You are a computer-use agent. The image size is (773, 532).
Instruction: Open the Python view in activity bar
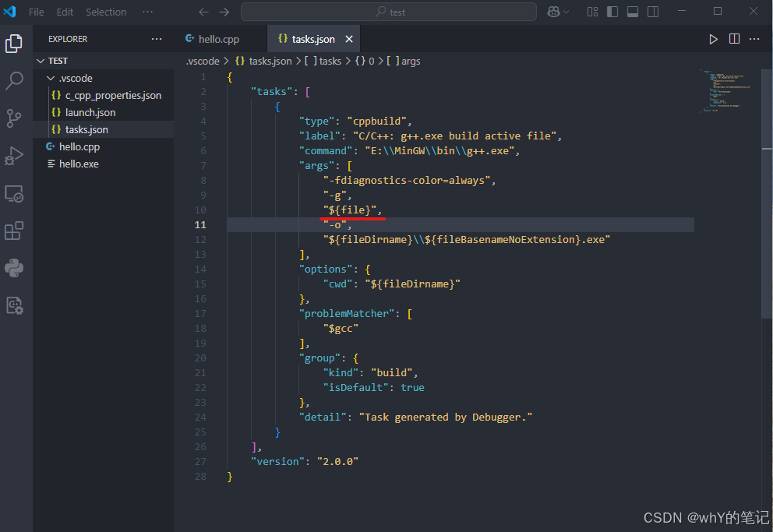pos(14,268)
